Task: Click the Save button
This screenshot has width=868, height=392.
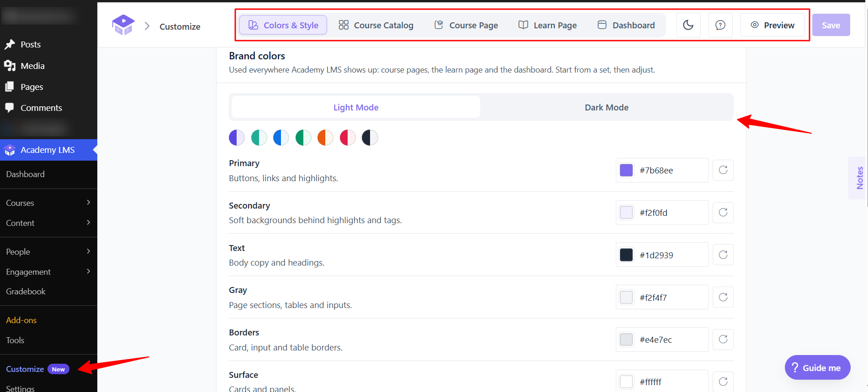Action: point(831,25)
